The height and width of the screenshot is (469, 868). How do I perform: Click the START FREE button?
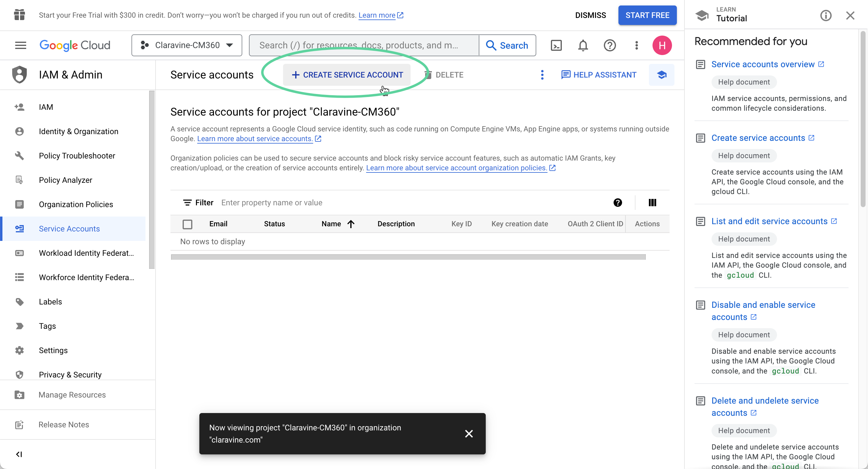tap(647, 15)
